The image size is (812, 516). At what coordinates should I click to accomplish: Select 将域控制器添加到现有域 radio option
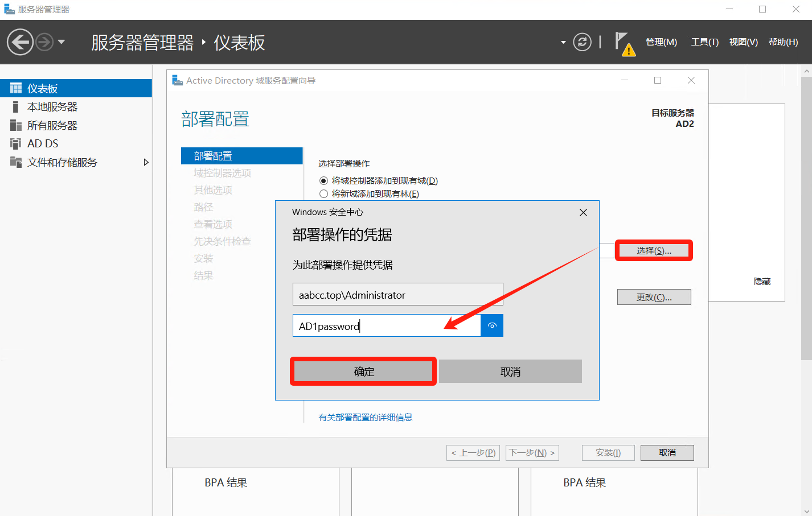coord(324,181)
